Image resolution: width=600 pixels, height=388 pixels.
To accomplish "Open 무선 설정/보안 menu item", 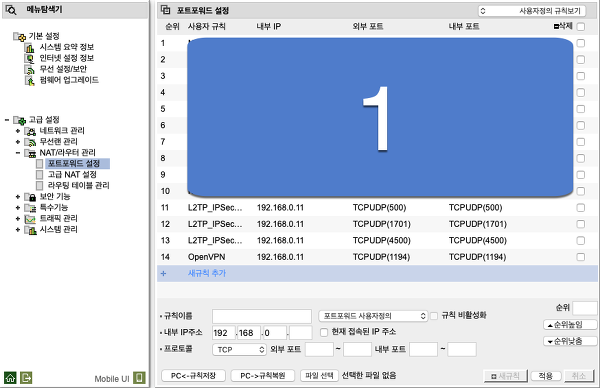I will click(x=63, y=69).
